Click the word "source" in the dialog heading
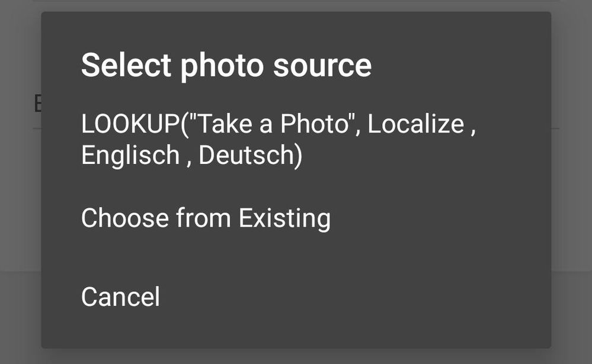 click(322, 66)
